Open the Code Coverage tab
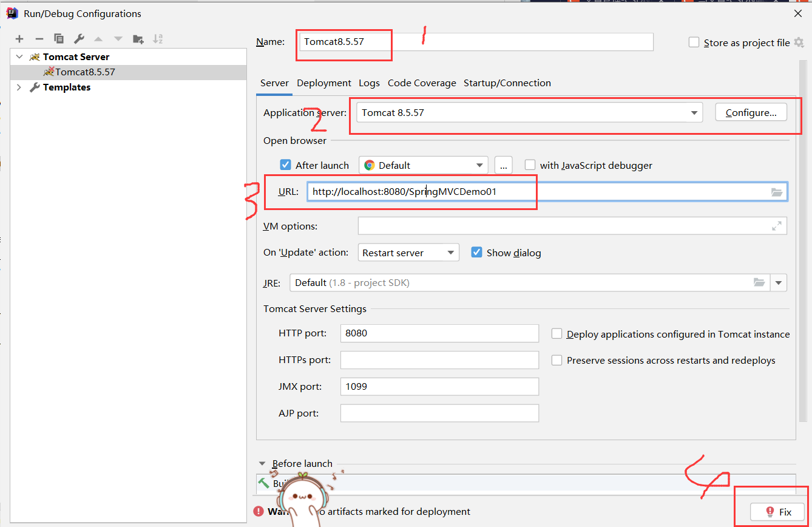 click(x=422, y=83)
